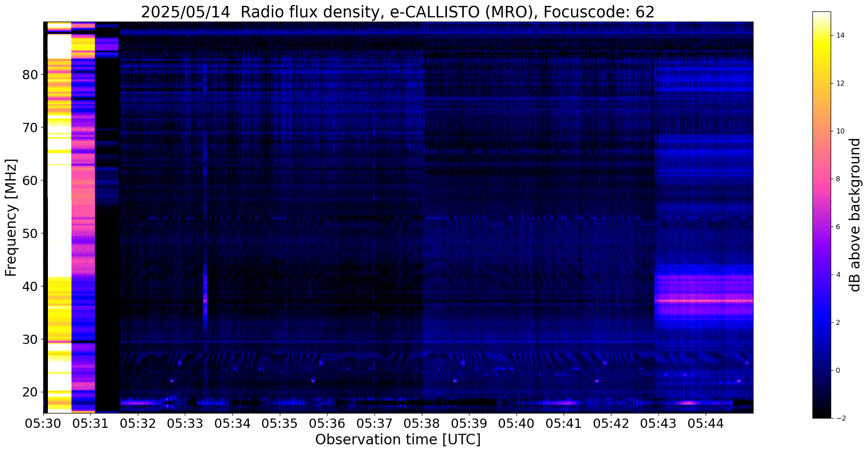This screenshot has width=868, height=452.
Task: Click the colorbar tick label 0
Action: (837, 371)
